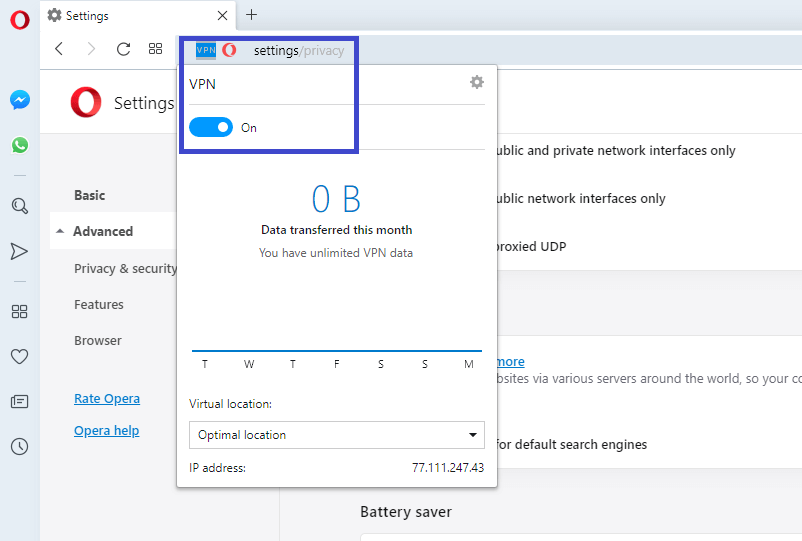Image resolution: width=802 pixels, height=541 pixels.
Task: Open Speed Dial start page button
Action: 155,49
